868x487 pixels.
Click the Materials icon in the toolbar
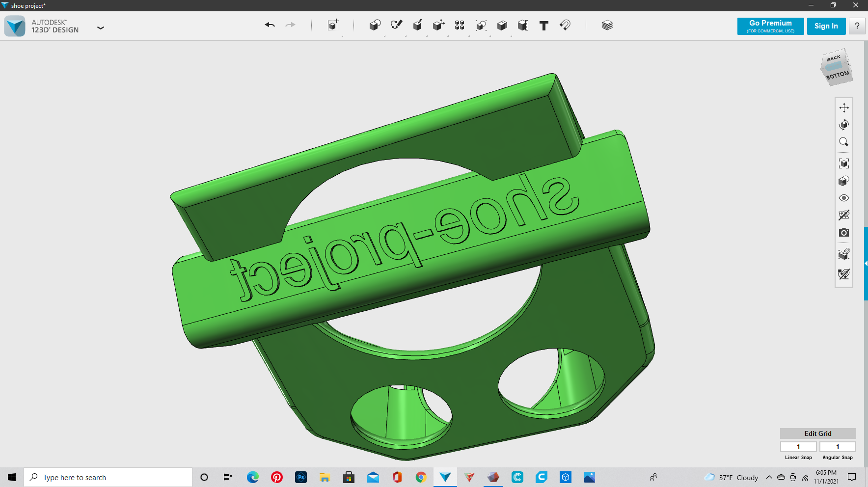coord(608,25)
